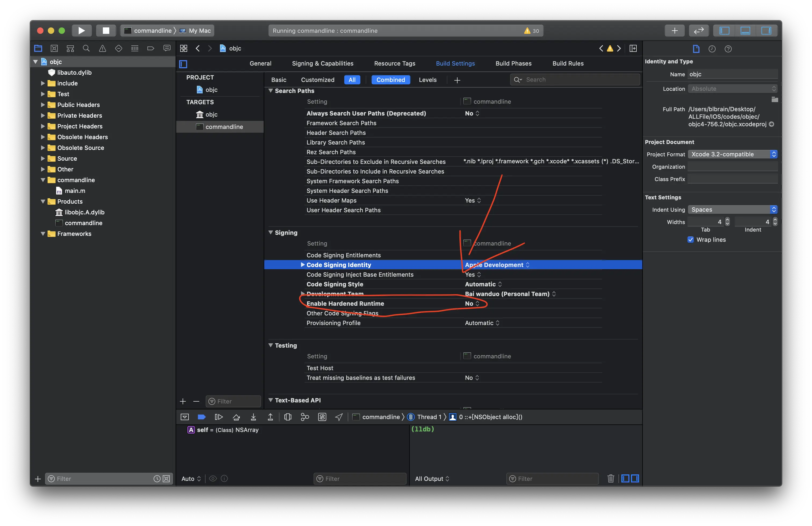Show the Issue navigator warning icon

pos(102,48)
